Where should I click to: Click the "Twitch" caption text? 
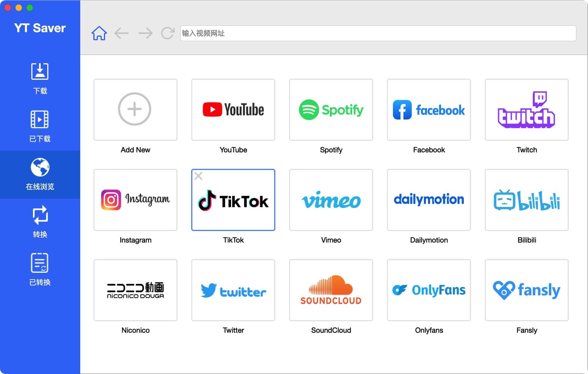click(x=527, y=150)
